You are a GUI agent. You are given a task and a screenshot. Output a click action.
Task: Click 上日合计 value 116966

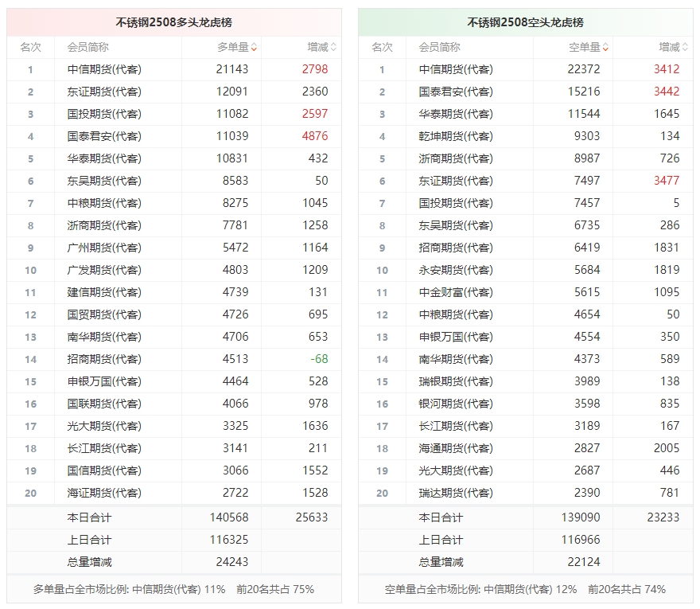pyautogui.click(x=581, y=540)
